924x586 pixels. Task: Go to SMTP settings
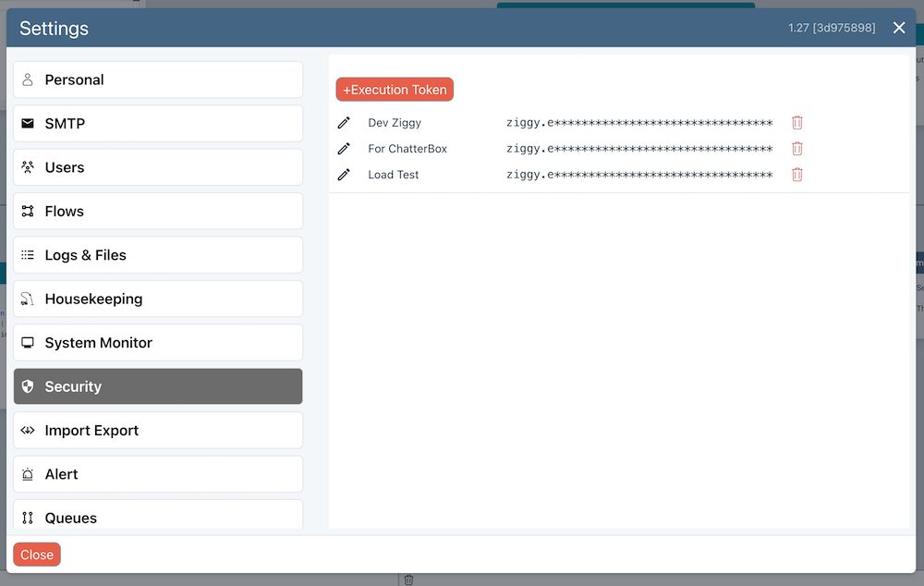click(x=158, y=124)
